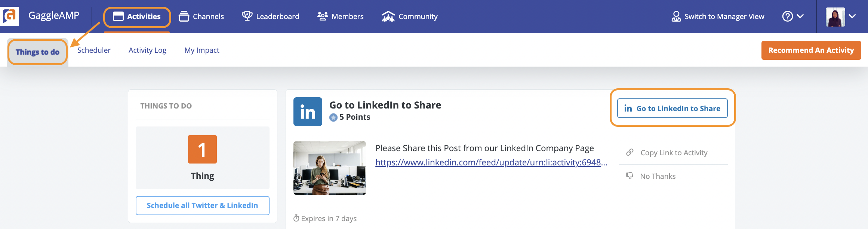Click the No Thanks thumbs-down icon
The height and width of the screenshot is (229, 868).
click(x=630, y=176)
